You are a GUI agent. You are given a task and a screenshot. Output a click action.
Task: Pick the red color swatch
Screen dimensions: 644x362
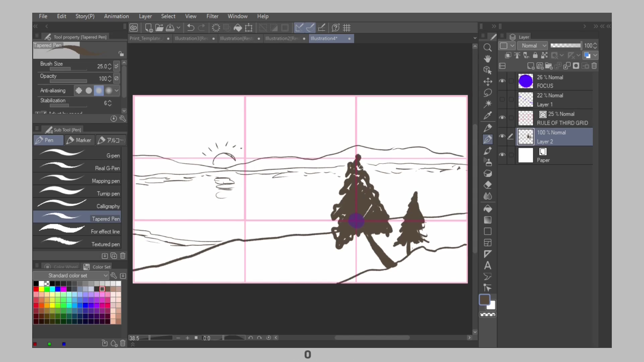[36, 289]
